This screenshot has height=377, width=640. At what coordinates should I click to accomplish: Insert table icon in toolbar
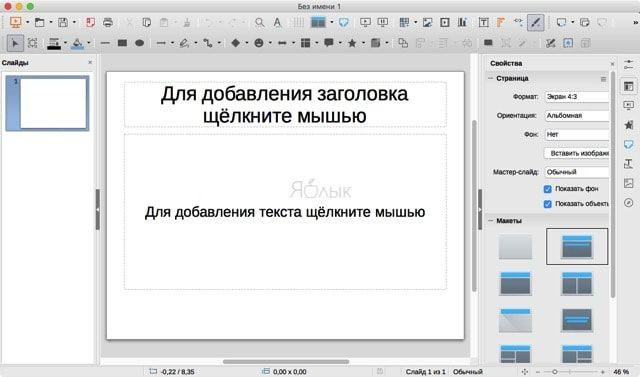(404, 22)
